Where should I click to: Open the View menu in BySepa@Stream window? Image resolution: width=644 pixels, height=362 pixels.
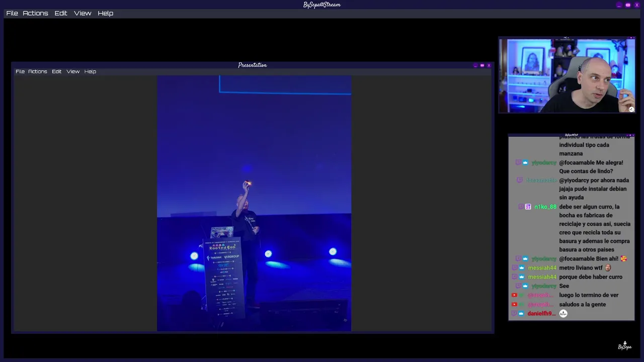(x=83, y=13)
